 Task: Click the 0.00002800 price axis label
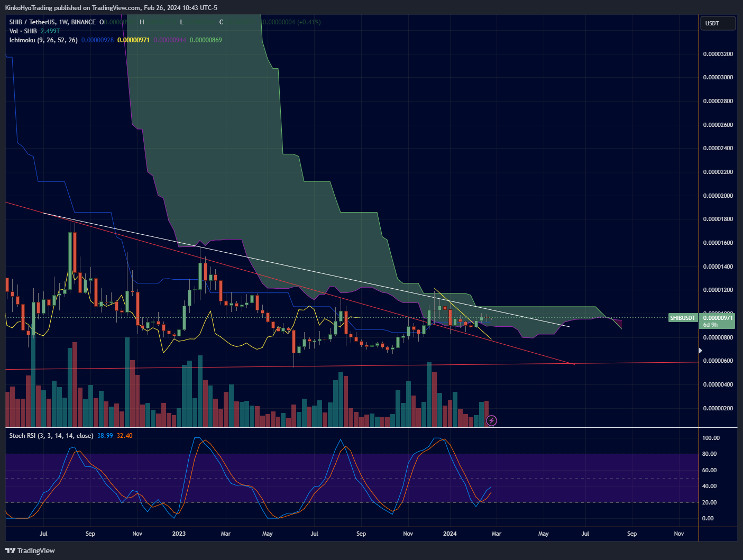(x=718, y=101)
